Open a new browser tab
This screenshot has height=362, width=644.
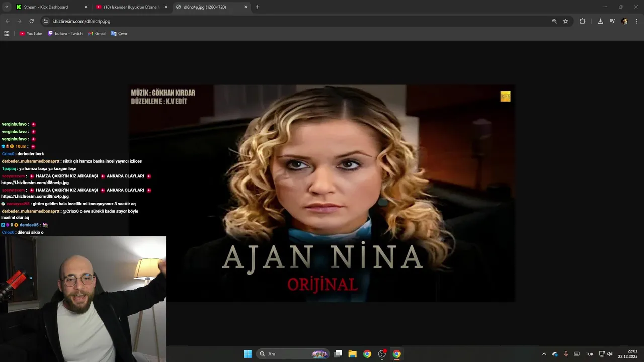[x=258, y=7]
